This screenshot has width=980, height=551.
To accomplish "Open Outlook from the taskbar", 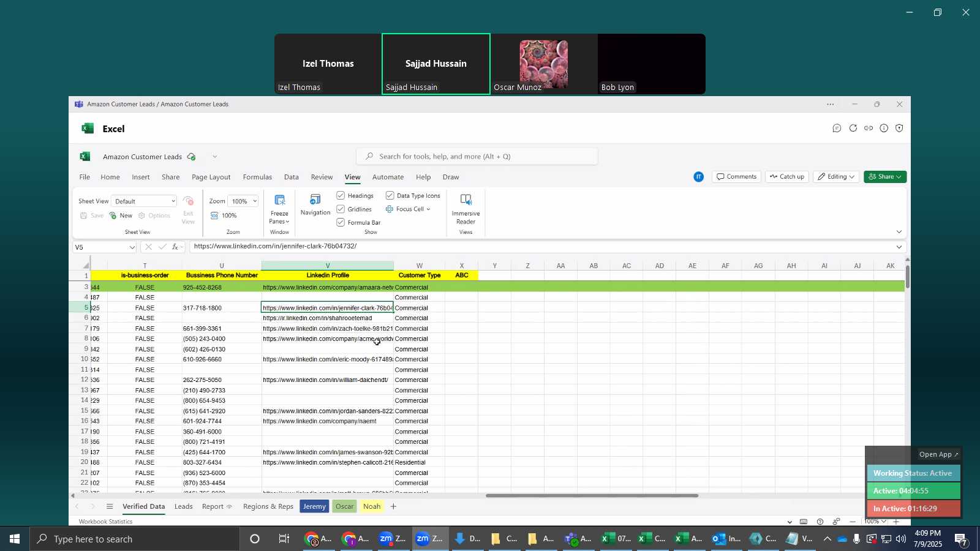I will tap(726, 539).
